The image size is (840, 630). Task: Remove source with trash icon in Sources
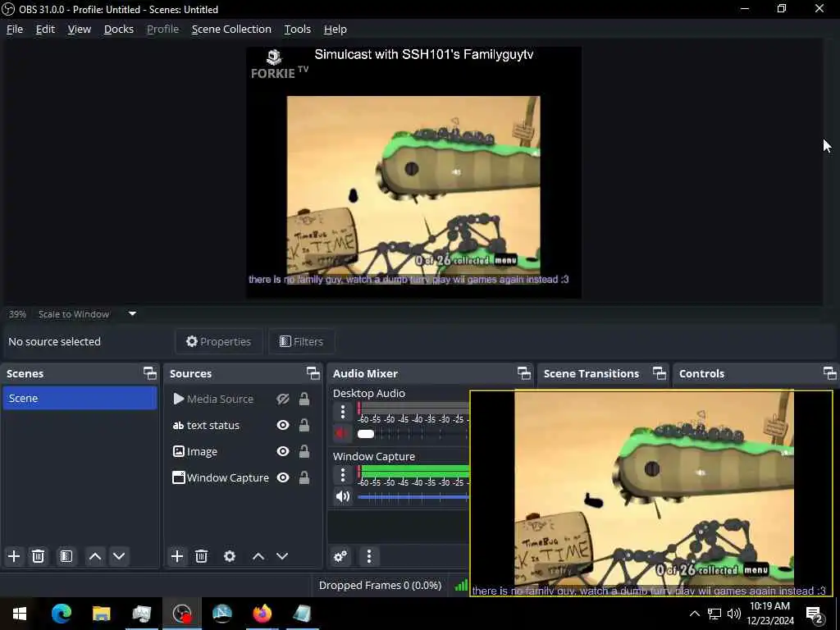pos(202,556)
